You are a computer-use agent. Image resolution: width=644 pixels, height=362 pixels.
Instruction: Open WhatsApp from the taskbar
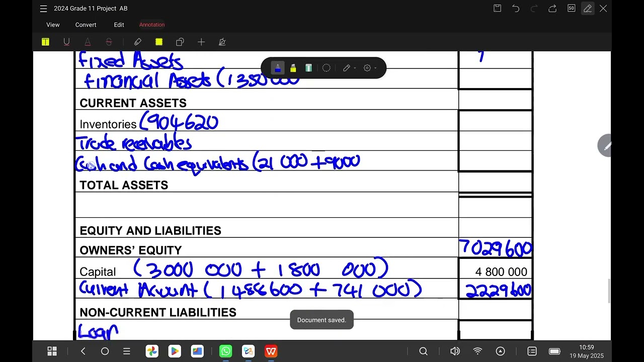click(x=225, y=351)
